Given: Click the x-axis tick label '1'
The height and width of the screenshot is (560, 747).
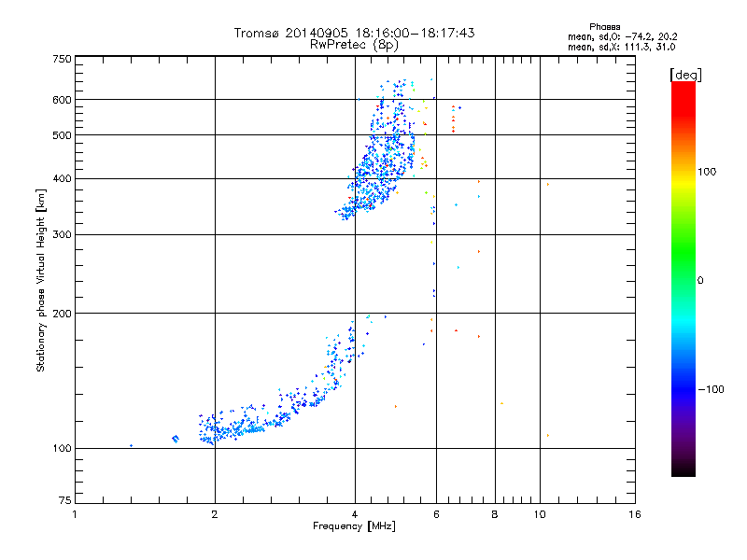Looking at the screenshot, I should [x=75, y=514].
